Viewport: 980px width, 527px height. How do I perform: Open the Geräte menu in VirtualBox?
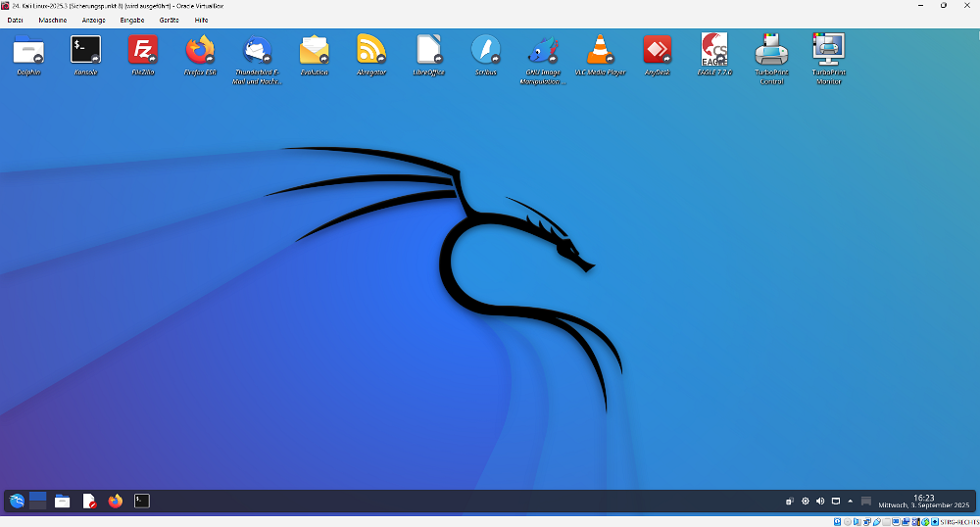pyautogui.click(x=169, y=20)
